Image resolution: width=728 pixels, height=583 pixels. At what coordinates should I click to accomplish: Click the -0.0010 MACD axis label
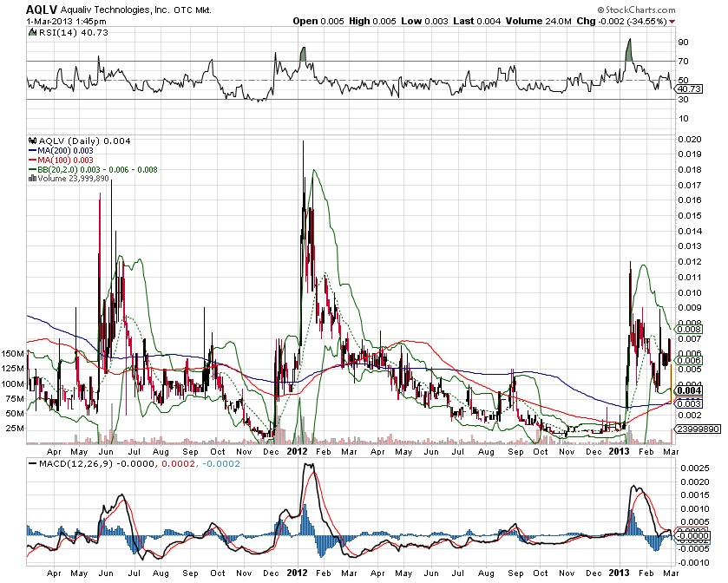point(693,562)
